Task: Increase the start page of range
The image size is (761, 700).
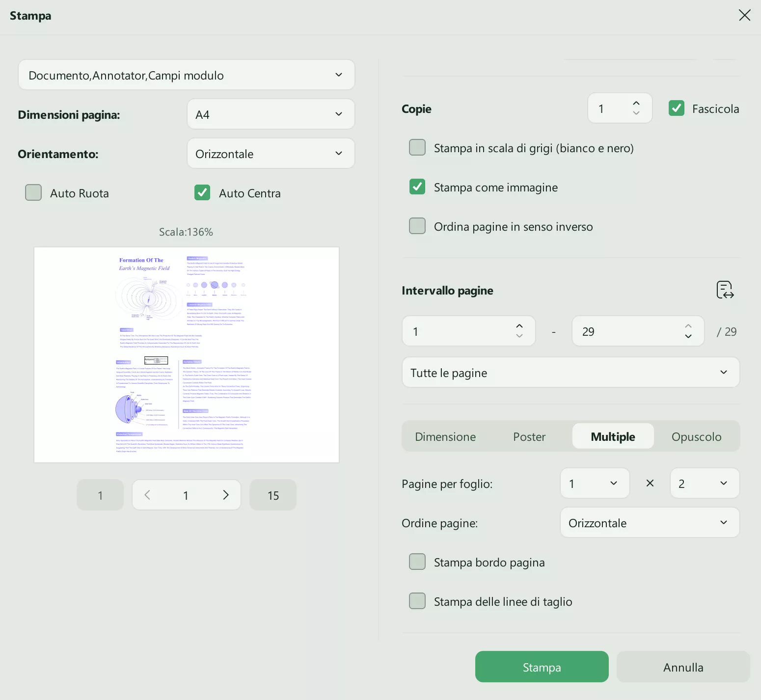Action: click(x=519, y=326)
